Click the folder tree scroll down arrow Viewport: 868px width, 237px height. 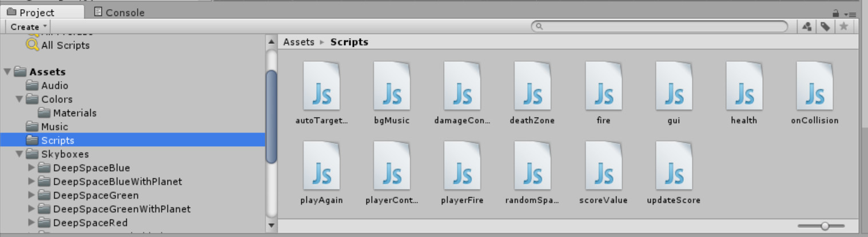pyautogui.click(x=272, y=226)
